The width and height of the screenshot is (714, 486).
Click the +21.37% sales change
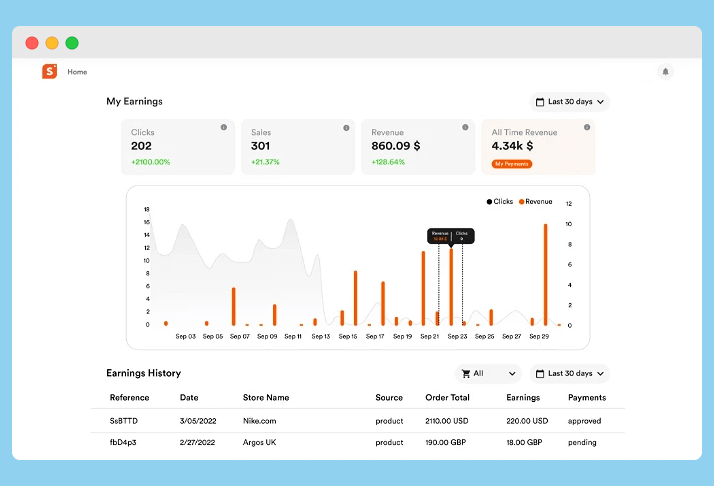(x=265, y=162)
